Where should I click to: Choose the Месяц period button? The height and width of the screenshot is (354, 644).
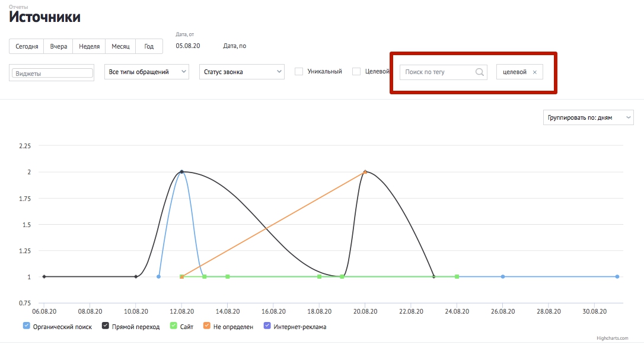point(120,46)
